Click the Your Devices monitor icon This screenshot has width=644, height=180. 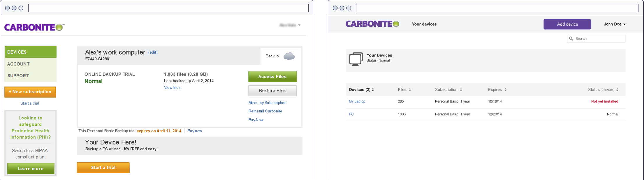[x=356, y=59]
